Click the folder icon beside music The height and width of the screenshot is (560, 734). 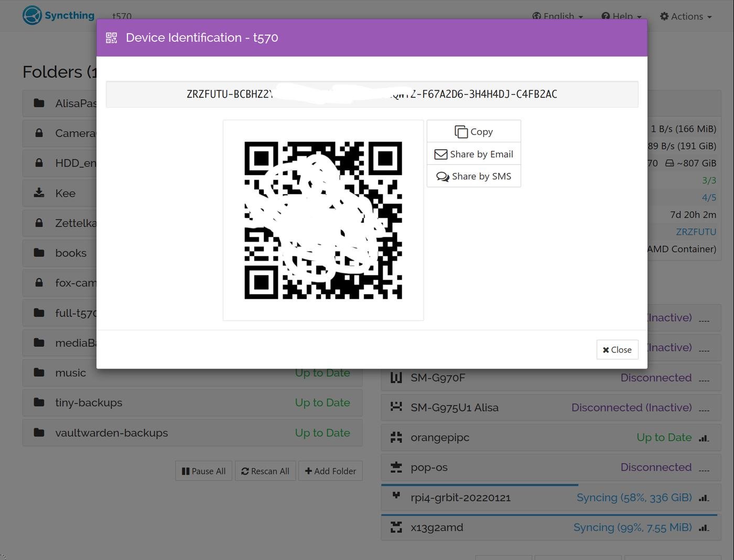click(x=39, y=373)
